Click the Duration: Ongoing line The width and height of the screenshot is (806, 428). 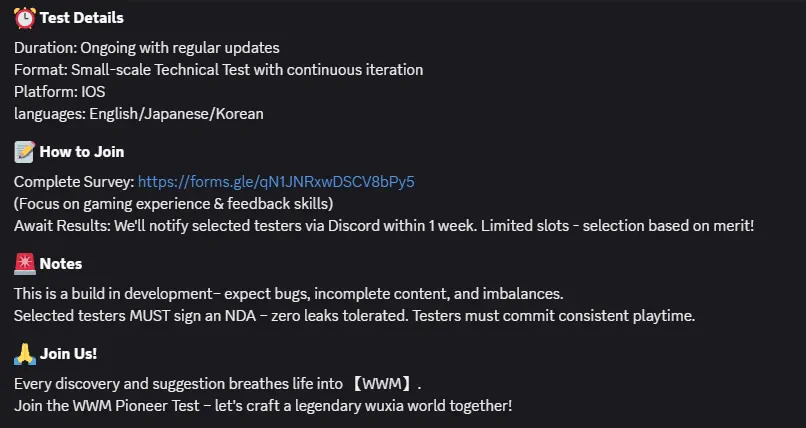coord(147,48)
